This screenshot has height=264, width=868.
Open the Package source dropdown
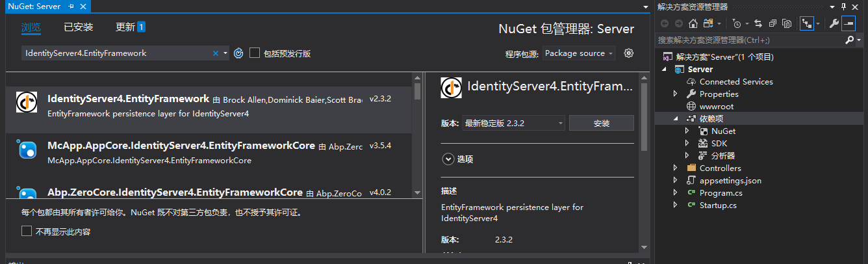(579, 53)
